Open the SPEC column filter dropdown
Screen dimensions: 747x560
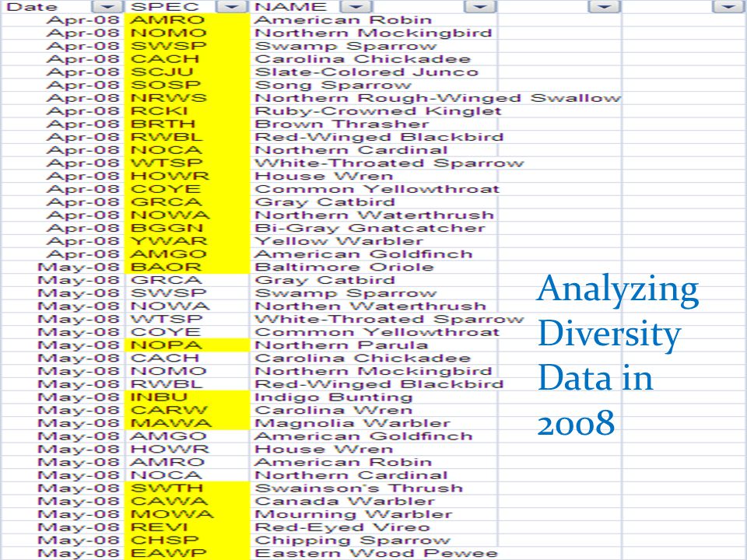click(x=232, y=7)
